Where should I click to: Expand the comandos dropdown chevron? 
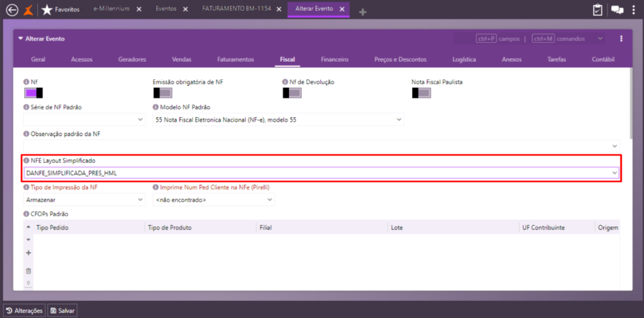[x=600, y=39]
